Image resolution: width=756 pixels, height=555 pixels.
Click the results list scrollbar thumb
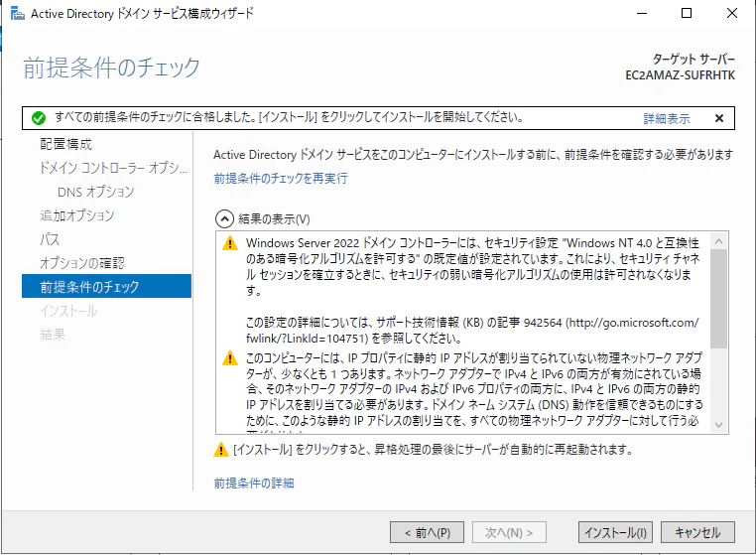point(719,299)
